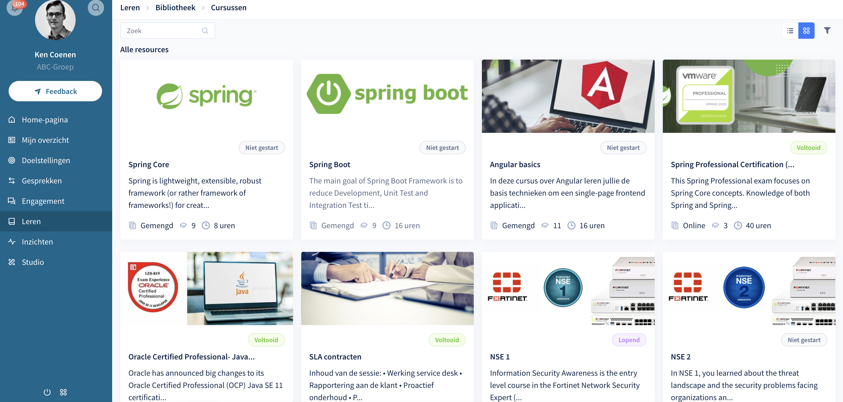Switch to grid view
The height and width of the screenshot is (402, 843).
click(806, 31)
